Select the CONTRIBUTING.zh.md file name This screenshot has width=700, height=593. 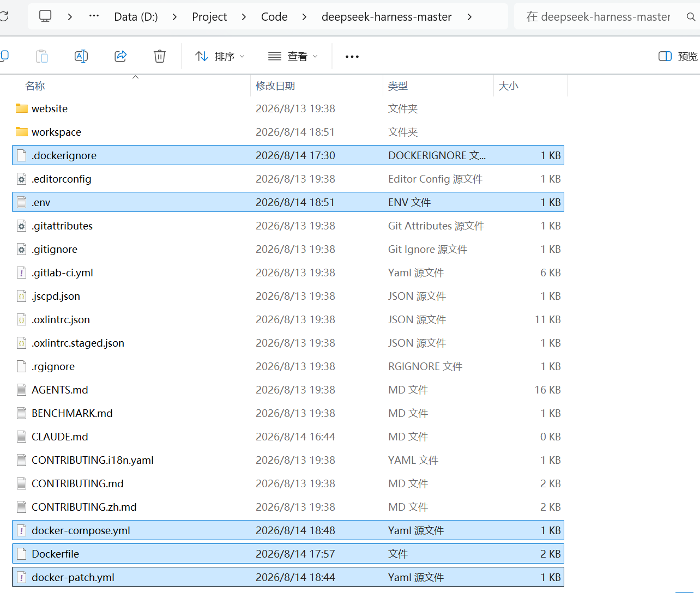click(84, 507)
